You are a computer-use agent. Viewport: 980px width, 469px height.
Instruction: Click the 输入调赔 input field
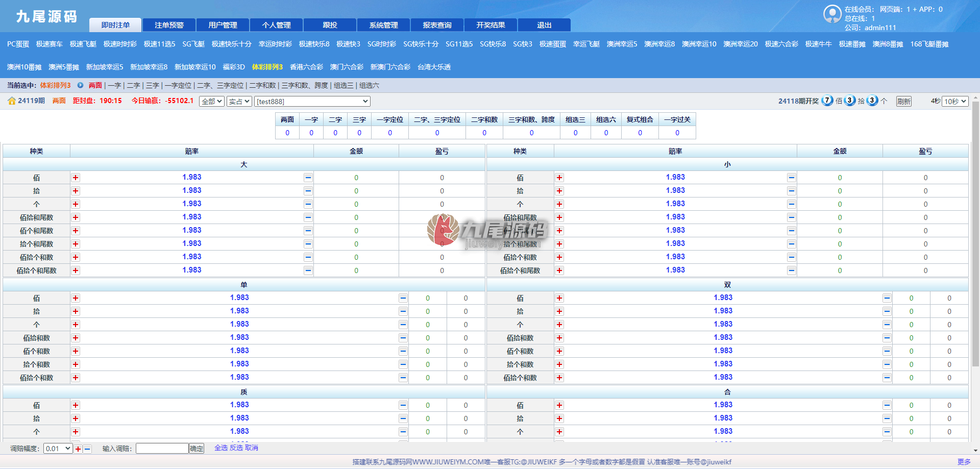click(x=162, y=449)
